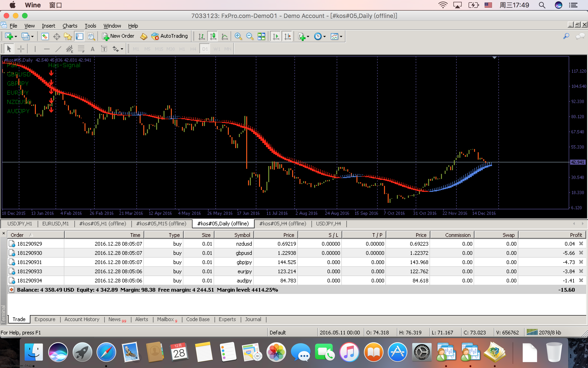Select the text label tool
The width and height of the screenshot is (588, 368).
point(104,49)
